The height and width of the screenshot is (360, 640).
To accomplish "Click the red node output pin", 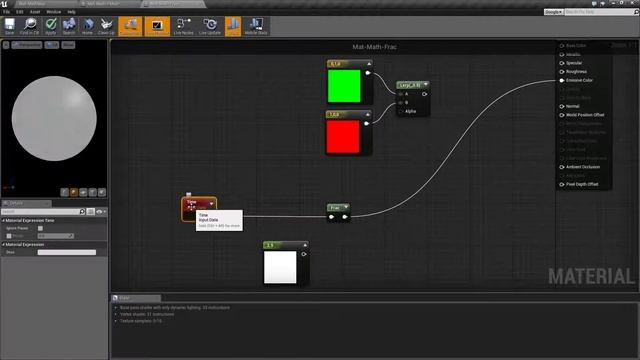I will point(367,123).
